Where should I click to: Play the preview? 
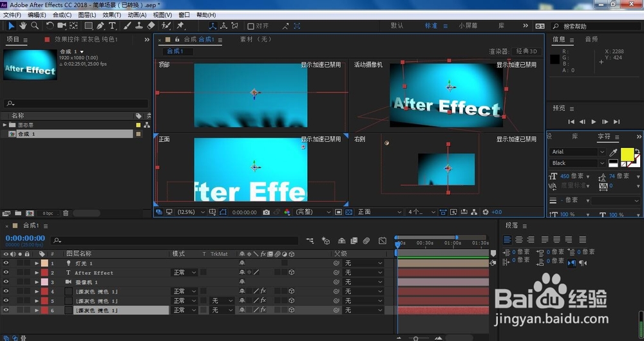point(594,122)
